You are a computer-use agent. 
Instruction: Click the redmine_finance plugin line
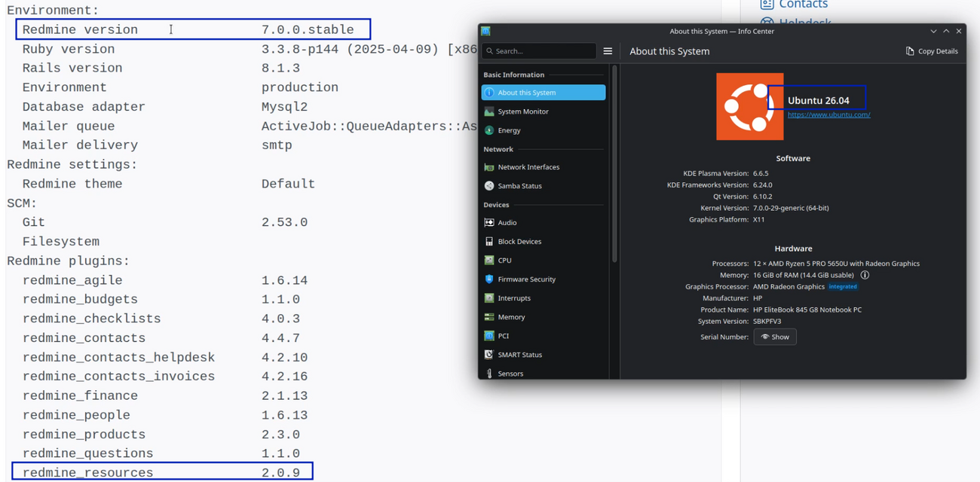[x=165, y=396]
